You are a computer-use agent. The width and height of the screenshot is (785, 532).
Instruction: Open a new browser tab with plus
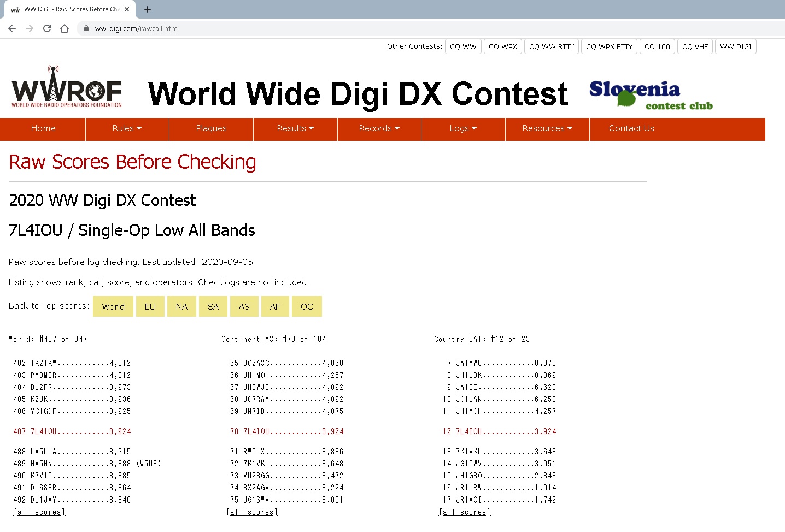pyautogui.click(x=148, y=9)
